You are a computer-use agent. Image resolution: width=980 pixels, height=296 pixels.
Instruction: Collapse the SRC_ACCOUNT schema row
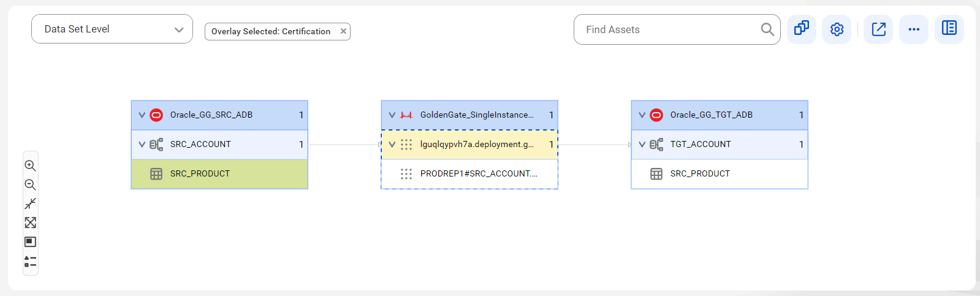pos(142,145)
